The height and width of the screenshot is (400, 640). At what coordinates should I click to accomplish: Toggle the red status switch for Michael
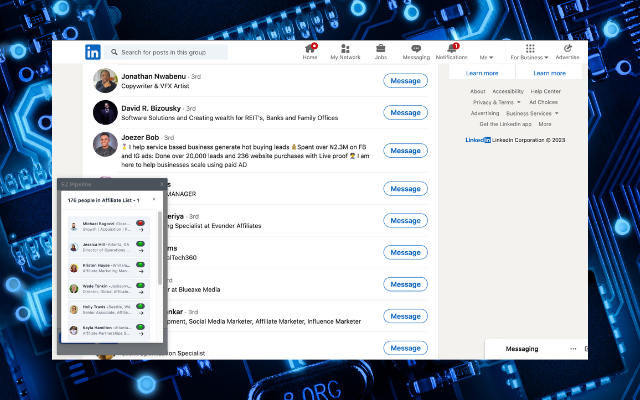pos(140,223)
